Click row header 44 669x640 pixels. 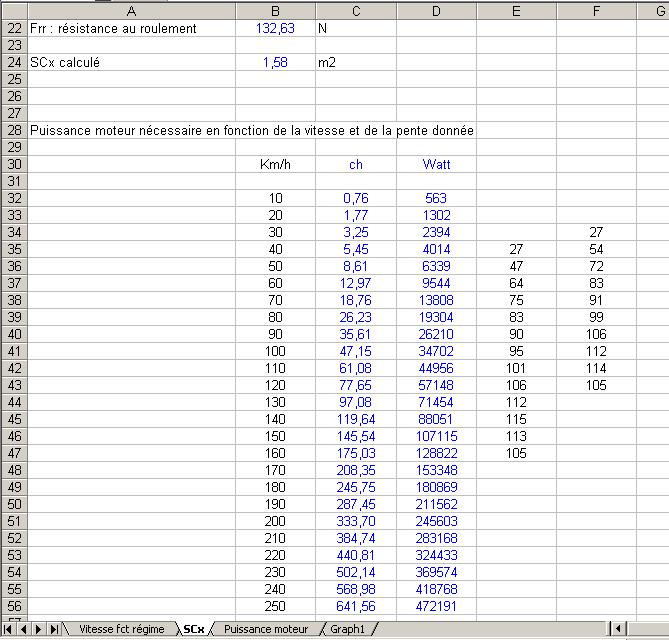14,402
